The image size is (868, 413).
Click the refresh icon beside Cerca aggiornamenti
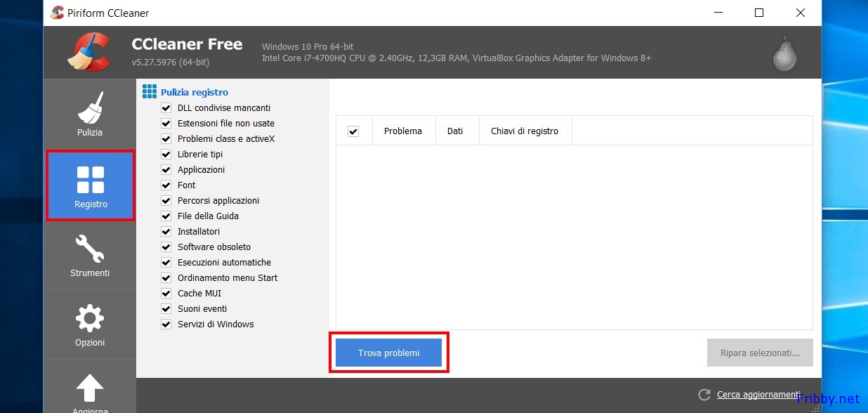click(x=704, y=395)
